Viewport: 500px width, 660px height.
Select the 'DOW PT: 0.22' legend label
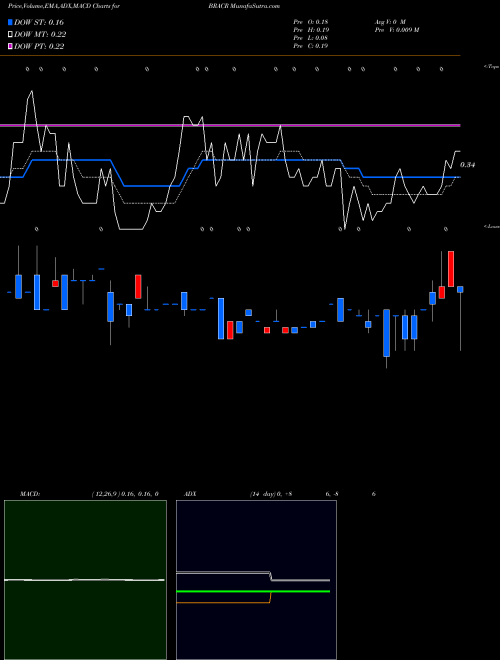39,46
